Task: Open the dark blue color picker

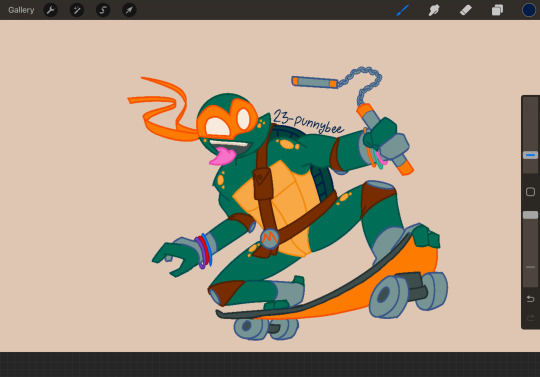Action: pos(529,10)
